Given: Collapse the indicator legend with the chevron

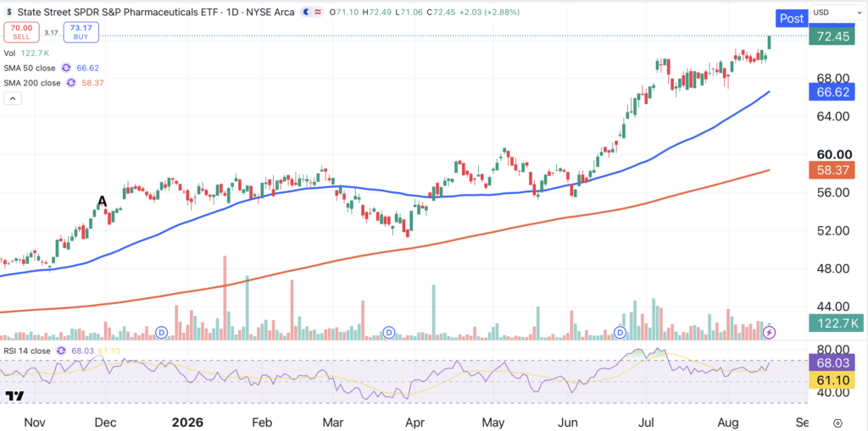Looking at the screenshot, I should (14, 99).
